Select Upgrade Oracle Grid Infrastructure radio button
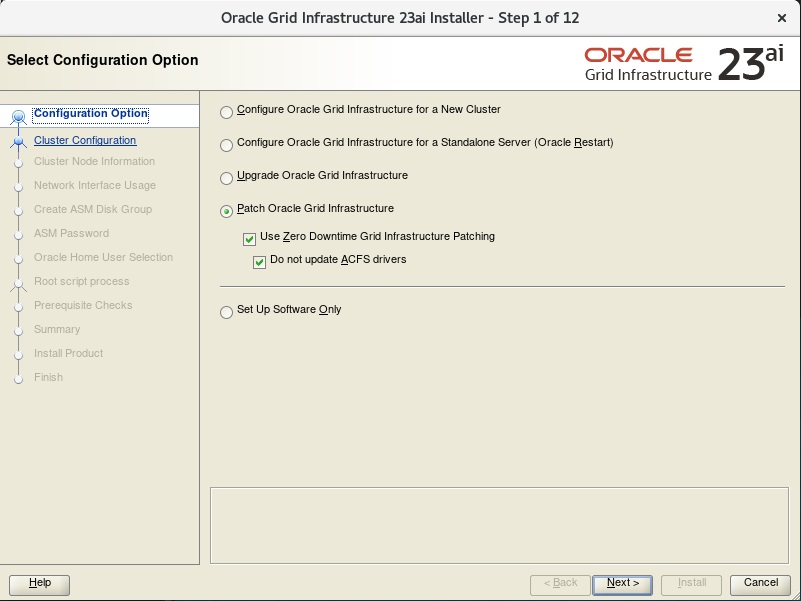 coord(226,178)
